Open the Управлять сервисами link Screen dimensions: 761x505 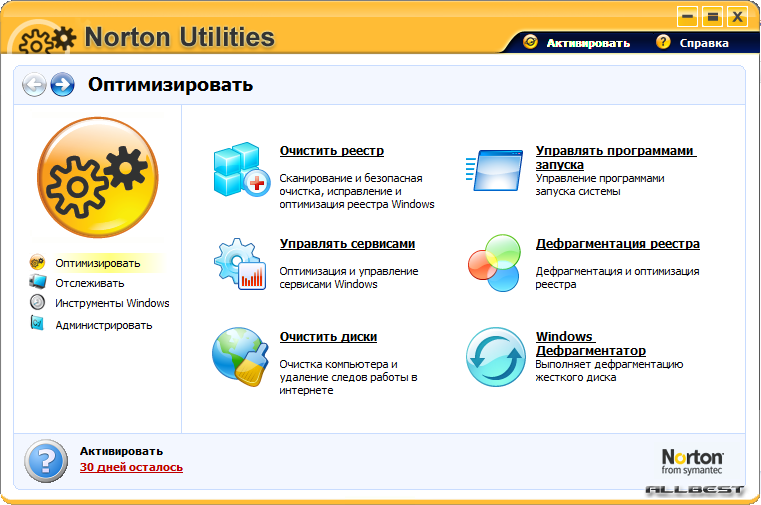point(347,244)
